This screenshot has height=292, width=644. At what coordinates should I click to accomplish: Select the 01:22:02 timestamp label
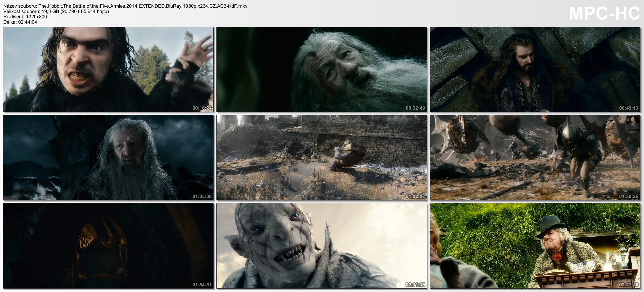(x=415, y=196)
